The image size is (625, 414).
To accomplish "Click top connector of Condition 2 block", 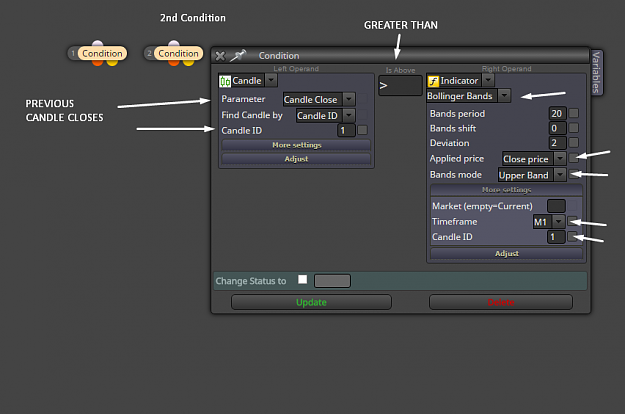I will click(174, 43).
